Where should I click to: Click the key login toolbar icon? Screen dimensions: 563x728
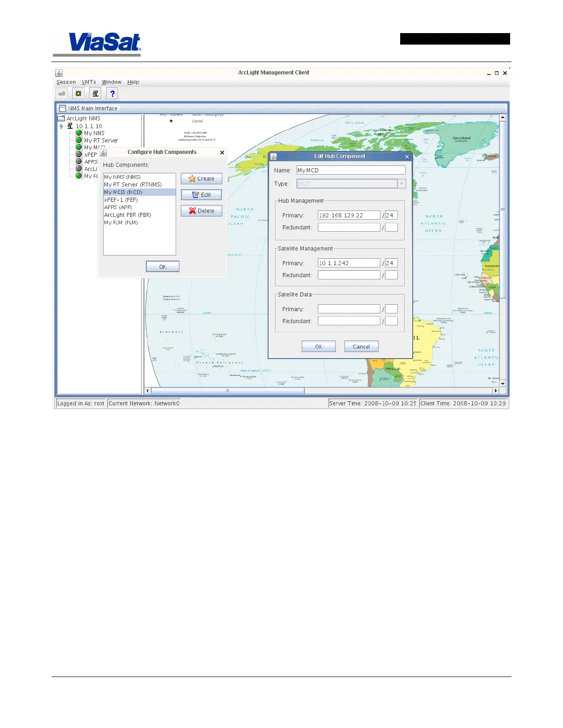coord(62,94)
